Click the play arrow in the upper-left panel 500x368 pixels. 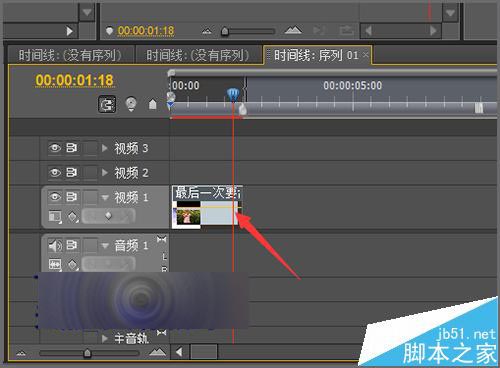(69, 31)
